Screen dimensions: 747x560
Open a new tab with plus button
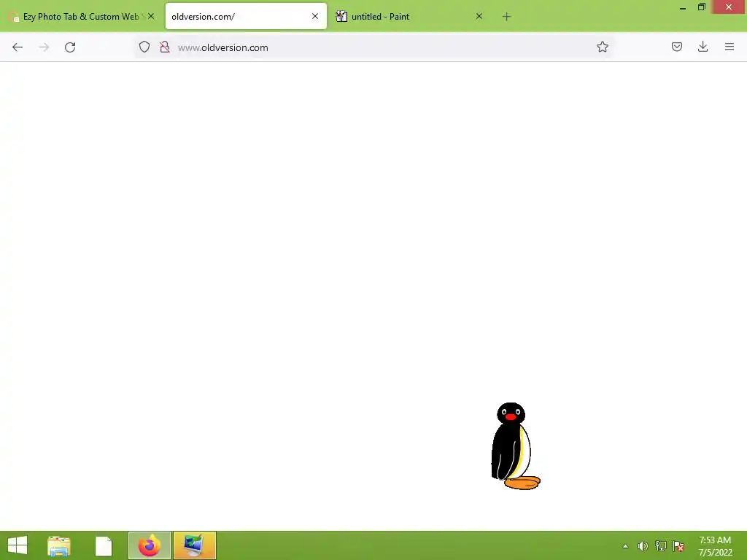(x=506, y=17)
